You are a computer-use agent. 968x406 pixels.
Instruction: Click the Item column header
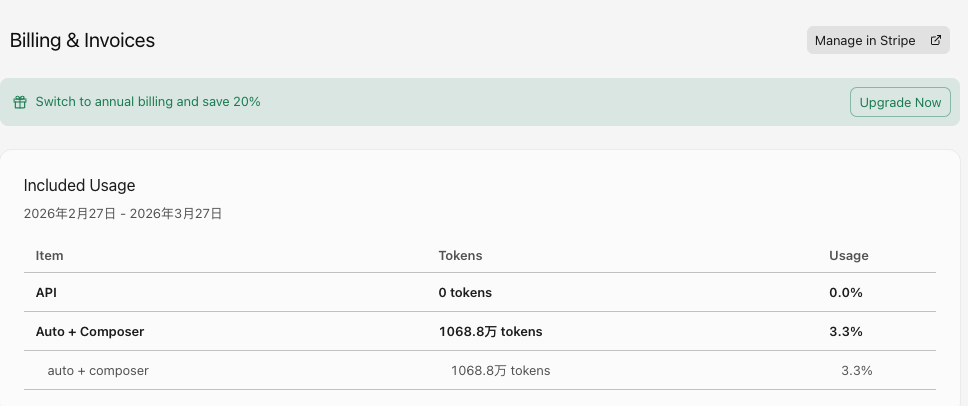[49, 255]
